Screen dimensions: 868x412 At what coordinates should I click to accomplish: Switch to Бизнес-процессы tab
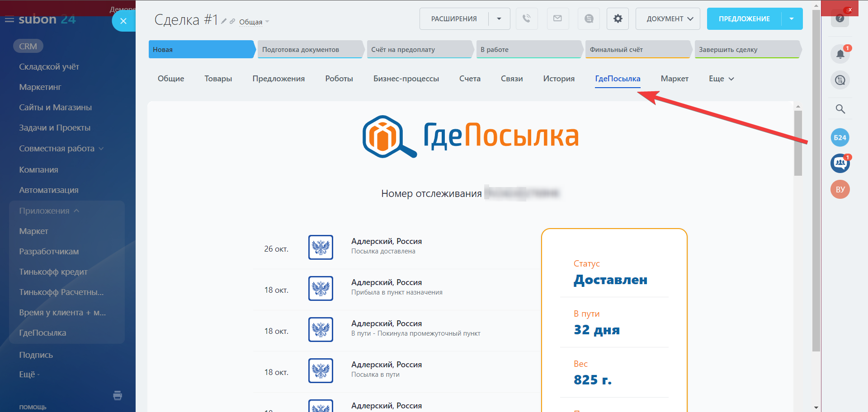pyautogui.click(x=406, y=79)
